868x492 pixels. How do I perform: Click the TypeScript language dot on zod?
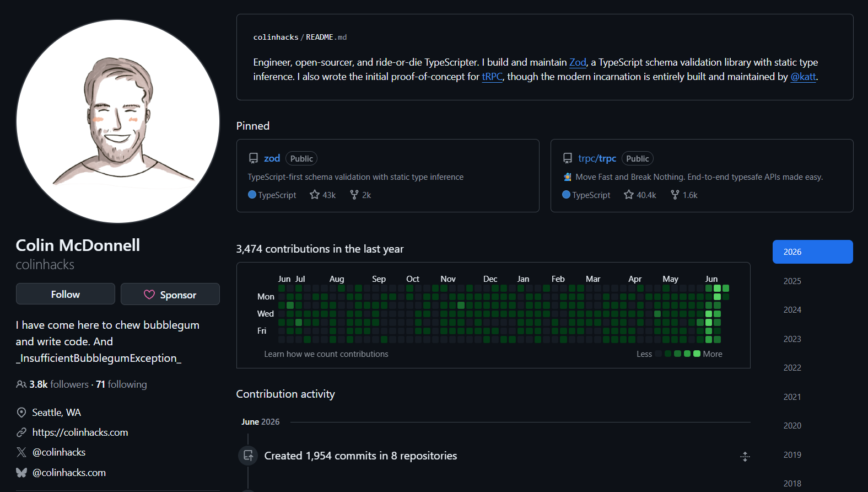[x=252, y=195]
